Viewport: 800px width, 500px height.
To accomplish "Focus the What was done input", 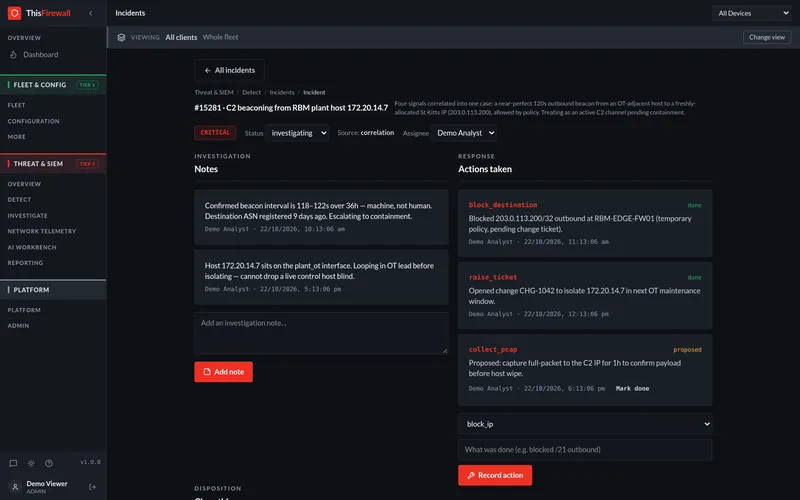I will (x=585, y=450).
